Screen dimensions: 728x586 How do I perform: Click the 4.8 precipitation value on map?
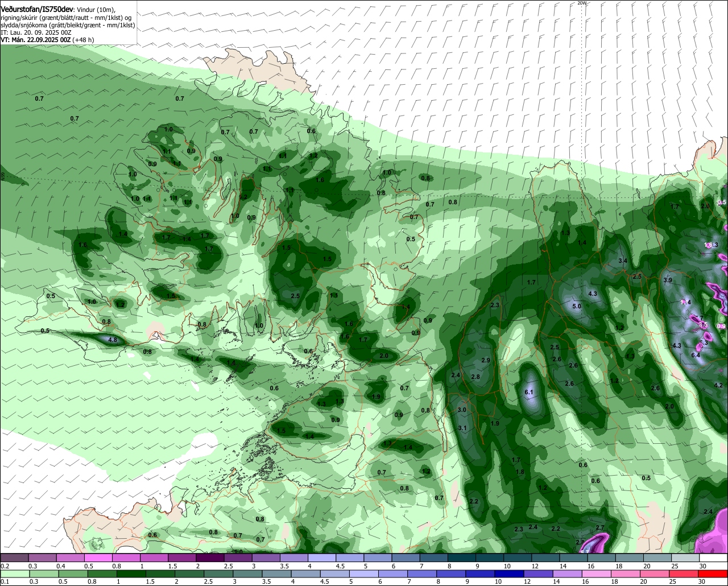pos(113,340)
